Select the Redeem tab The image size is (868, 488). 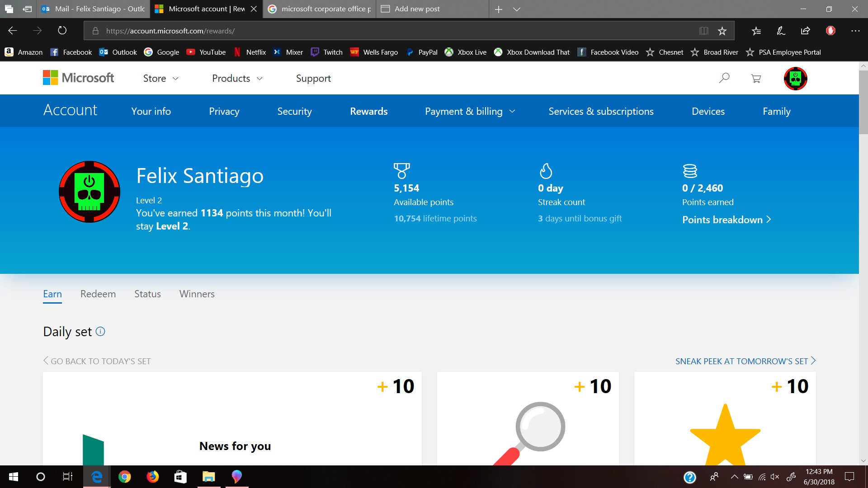pyautogui.click(x=98, y=294)
